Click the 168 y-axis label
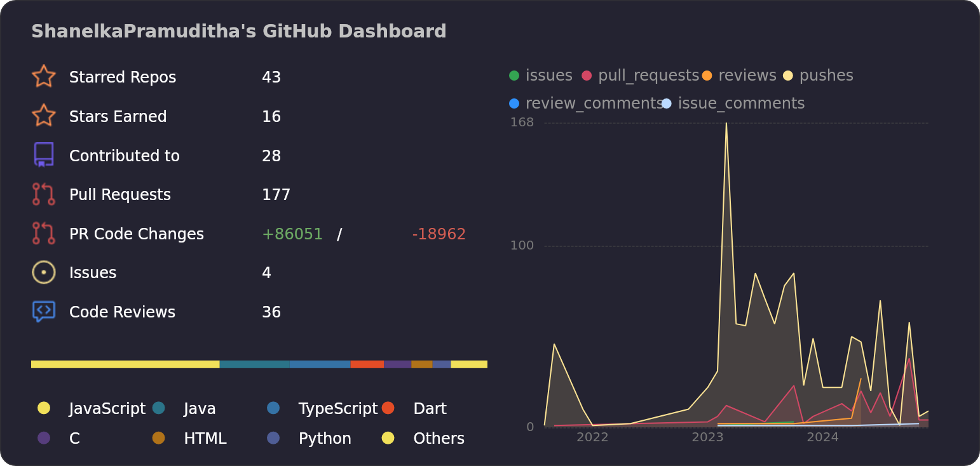 (x=522, y=122)
